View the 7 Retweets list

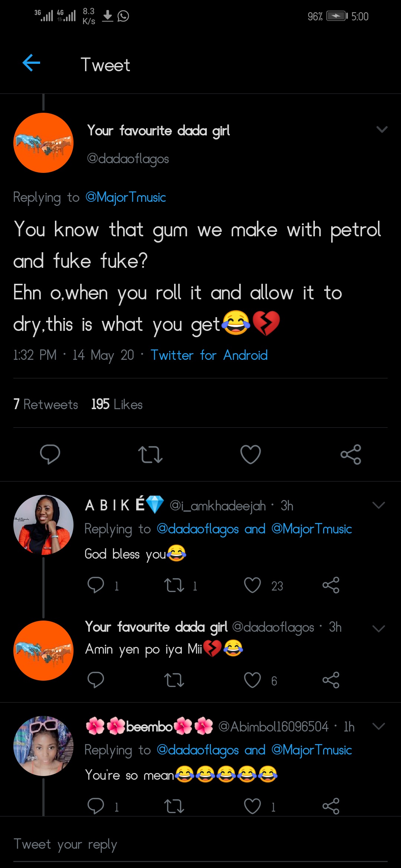tap(46, 404)
